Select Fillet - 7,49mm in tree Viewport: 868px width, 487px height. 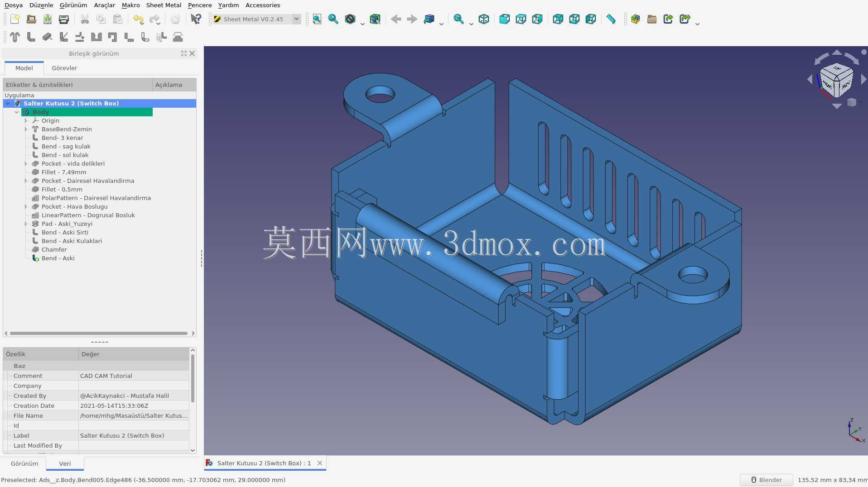pyautogui.click(x=64, y=172)
